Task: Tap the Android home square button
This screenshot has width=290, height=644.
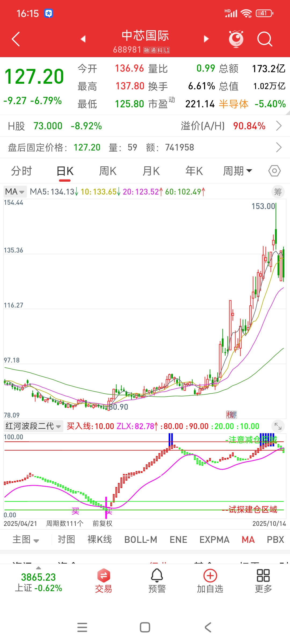Action: [145, 627]
